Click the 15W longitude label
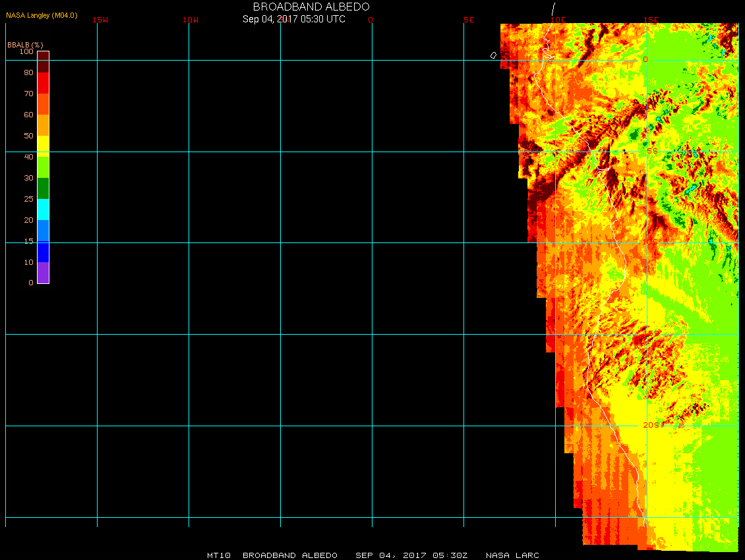Image resolution: width=745 pixels, height=560 pixels. (100, 20)
